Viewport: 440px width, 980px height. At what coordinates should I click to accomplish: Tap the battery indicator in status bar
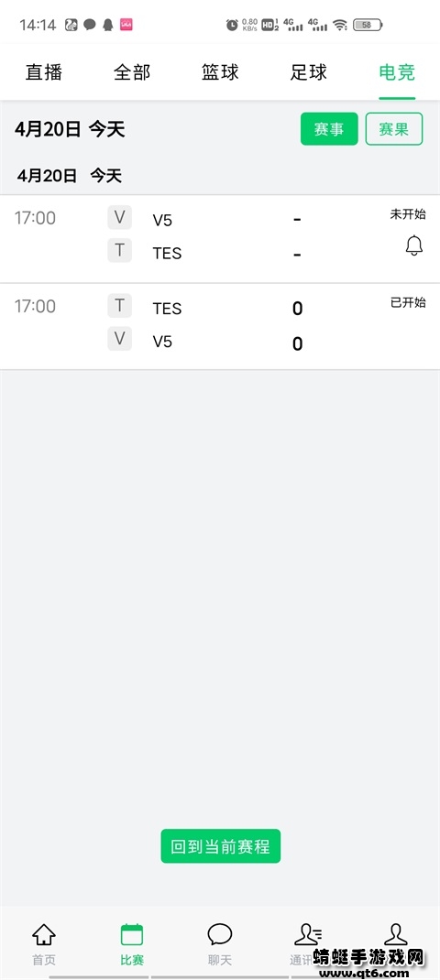click(368, 25)
